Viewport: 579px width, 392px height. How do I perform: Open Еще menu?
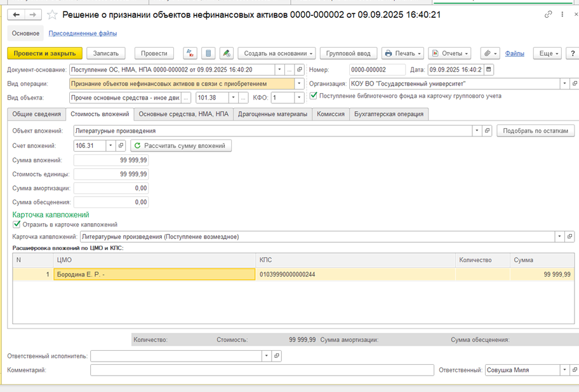(547, 53)
